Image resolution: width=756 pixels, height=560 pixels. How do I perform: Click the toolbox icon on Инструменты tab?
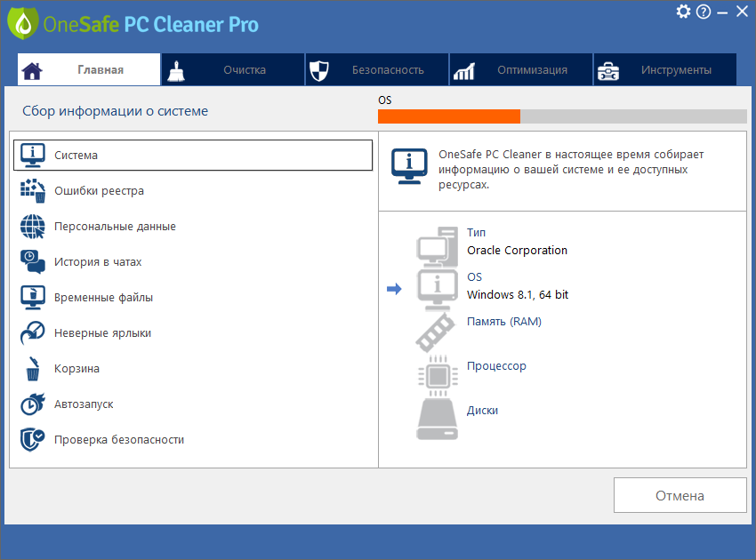608,71
